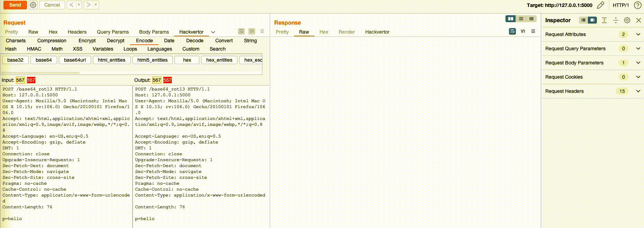Viewport: 644px width, 228px height.
Task: Insert base64 encode tag
Action: [44, 60]
